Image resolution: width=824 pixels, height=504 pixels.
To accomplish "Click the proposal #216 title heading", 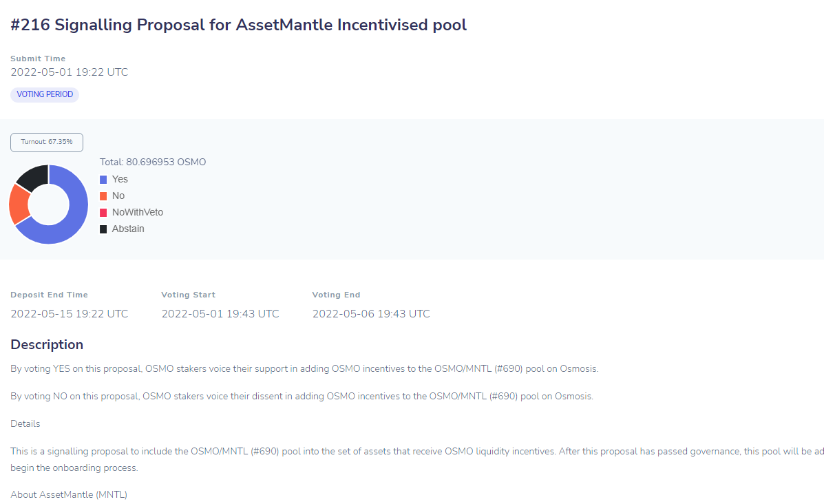I will point(239,25).
